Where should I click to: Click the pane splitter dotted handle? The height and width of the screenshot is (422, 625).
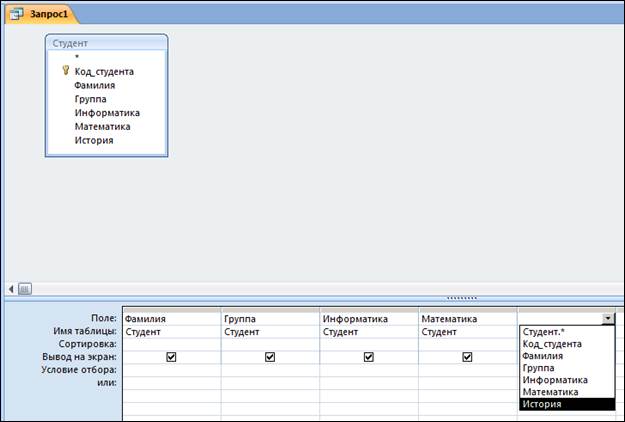point(462,298)
